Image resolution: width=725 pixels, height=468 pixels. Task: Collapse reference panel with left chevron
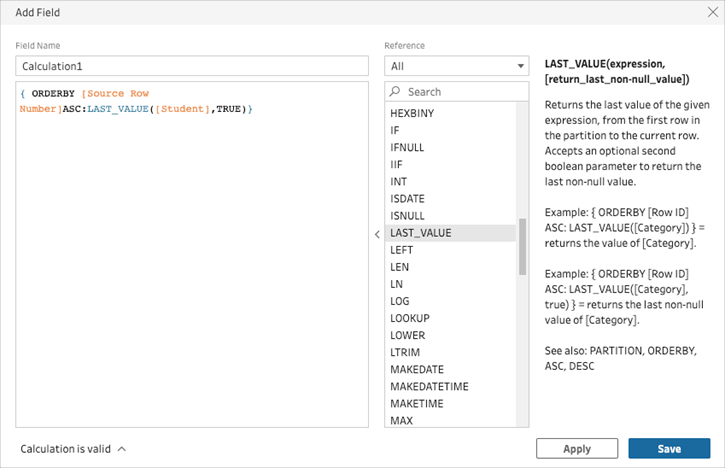coord(377,234)
